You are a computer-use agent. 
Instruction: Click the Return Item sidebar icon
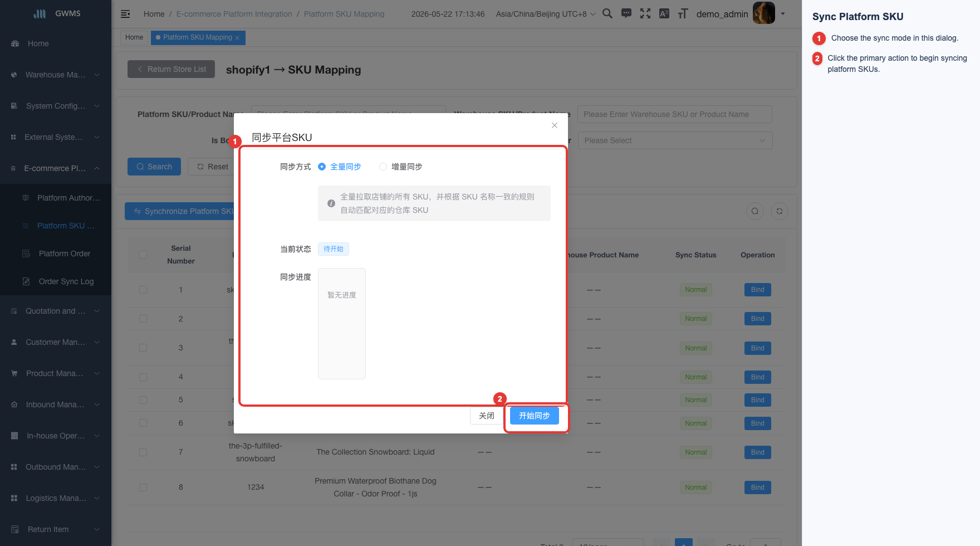click(15, 529)
